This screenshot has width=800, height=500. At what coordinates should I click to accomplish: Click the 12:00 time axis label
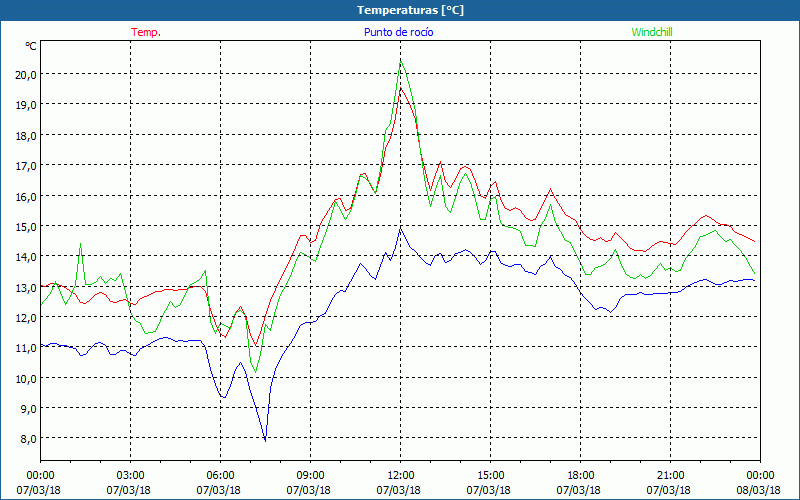(x=401, y=475)
